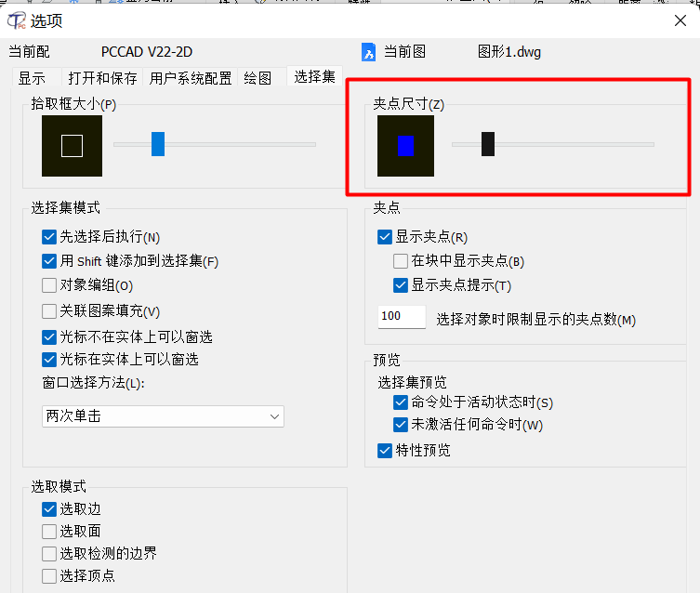Enable 对象编组 checkbox
The image size is (700, 593).
[x=49, y=285]
